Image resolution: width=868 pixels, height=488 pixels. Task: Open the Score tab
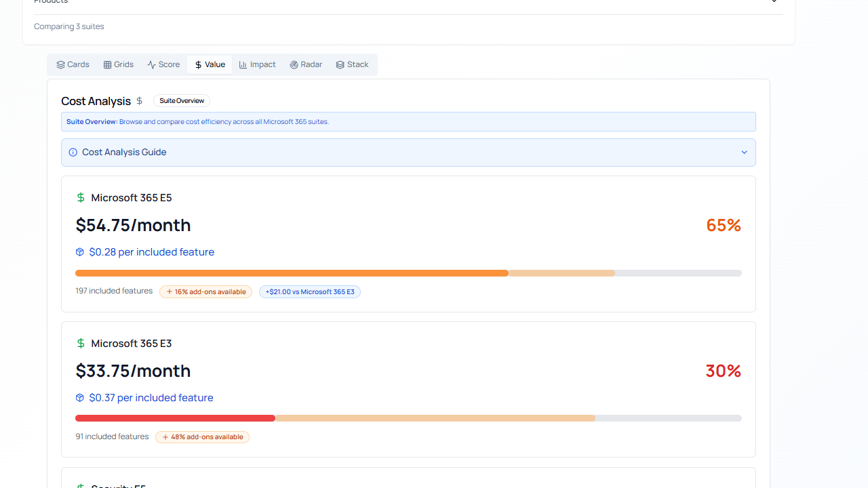click(163, 64)
